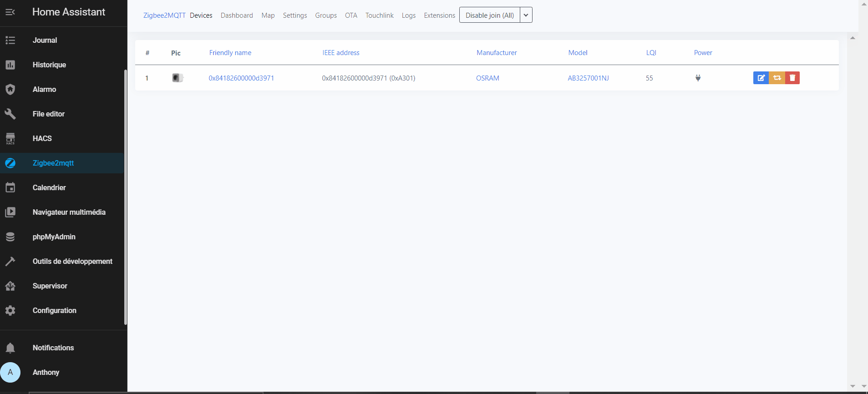Open the Configuration gear icon

point(10,310)
